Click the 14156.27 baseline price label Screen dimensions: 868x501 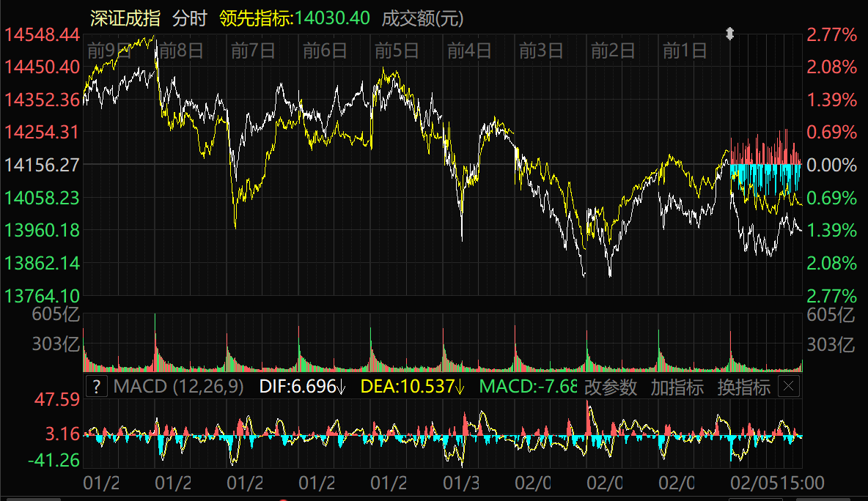[x=42, y=165]
